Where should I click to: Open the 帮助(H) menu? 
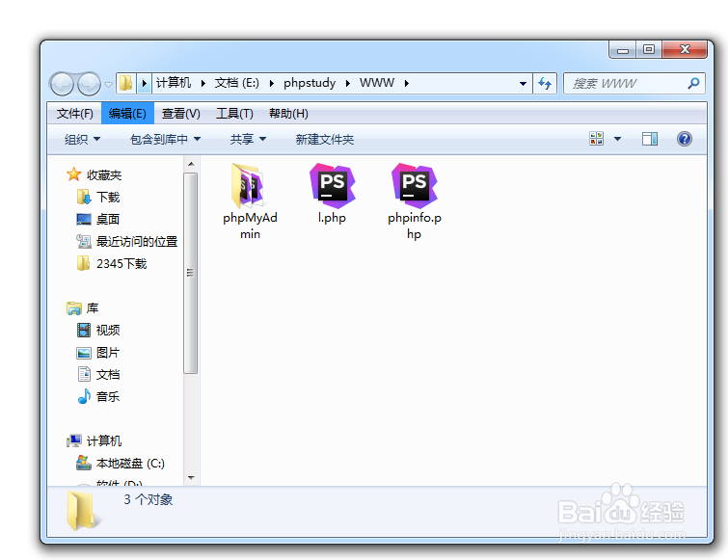coord(288,114)
